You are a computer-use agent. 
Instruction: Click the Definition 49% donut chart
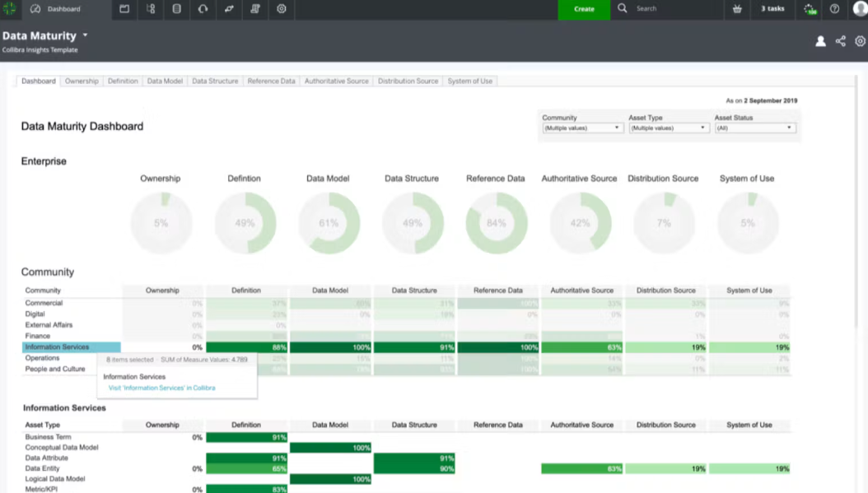[245, 223]
